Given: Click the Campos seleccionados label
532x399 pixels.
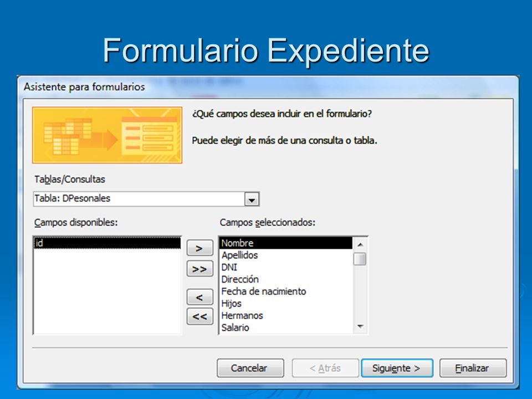Looking at the screenshot, I should [x=267, y=223].
